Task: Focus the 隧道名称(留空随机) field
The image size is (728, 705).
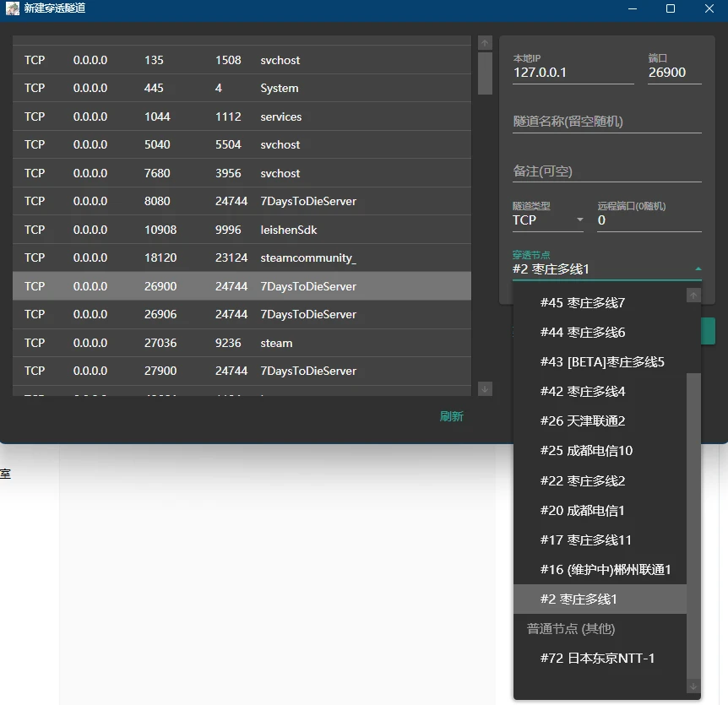Action: point(607,122)
